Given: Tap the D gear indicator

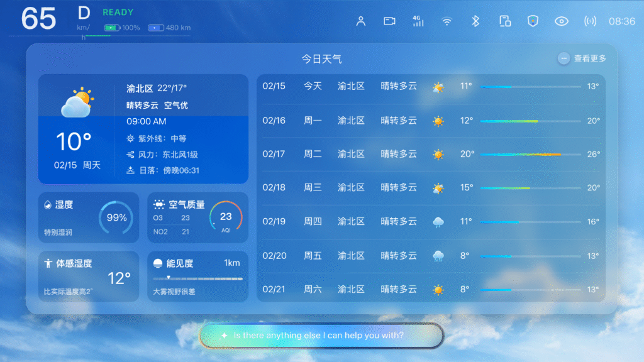Looking at the screenshot, I should coord(84,13).
